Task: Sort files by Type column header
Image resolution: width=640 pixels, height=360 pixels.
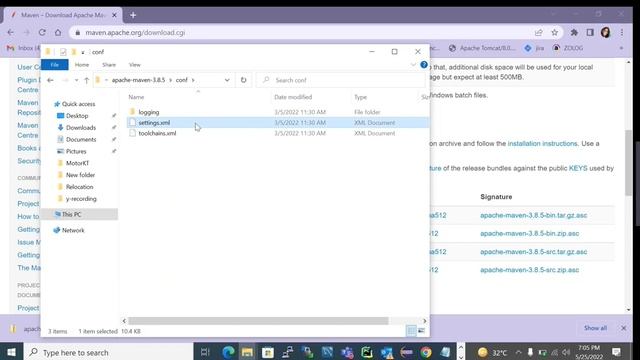Action: pos(360,97)
